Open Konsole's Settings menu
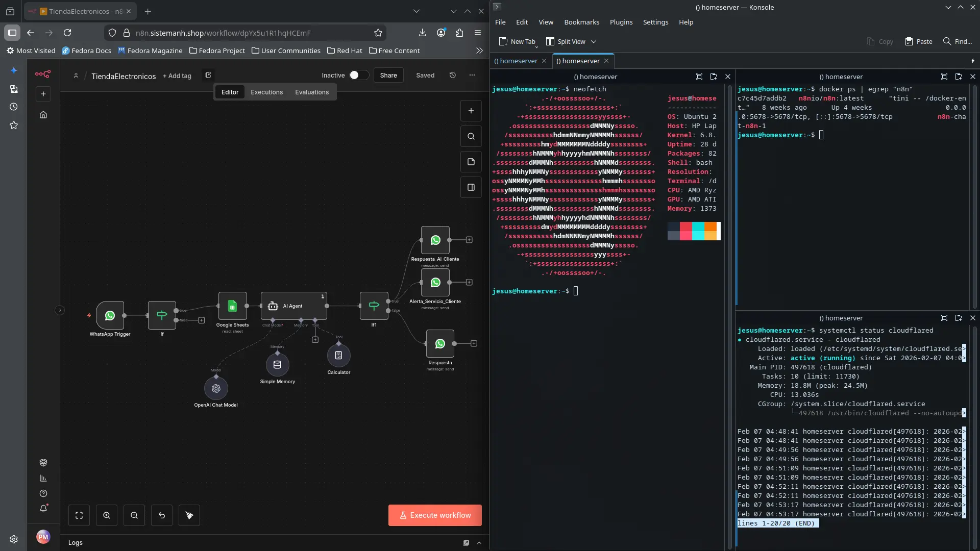 (x=656, y=22)
